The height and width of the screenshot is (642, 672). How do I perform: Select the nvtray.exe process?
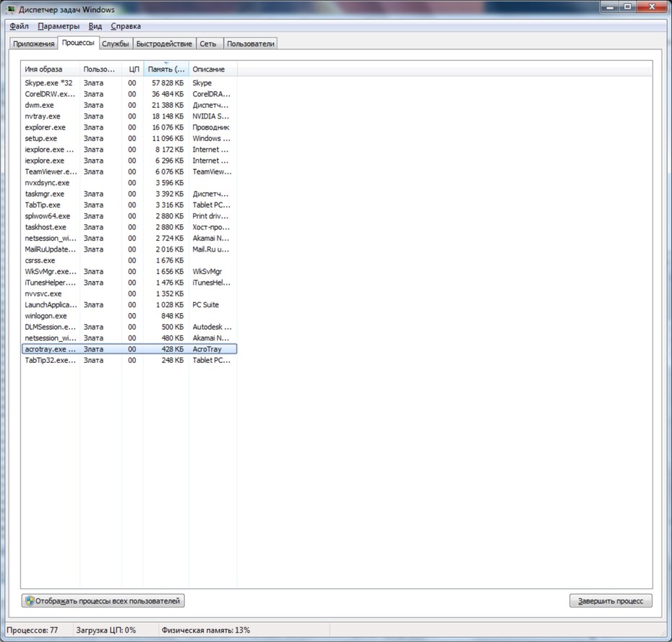129,116
